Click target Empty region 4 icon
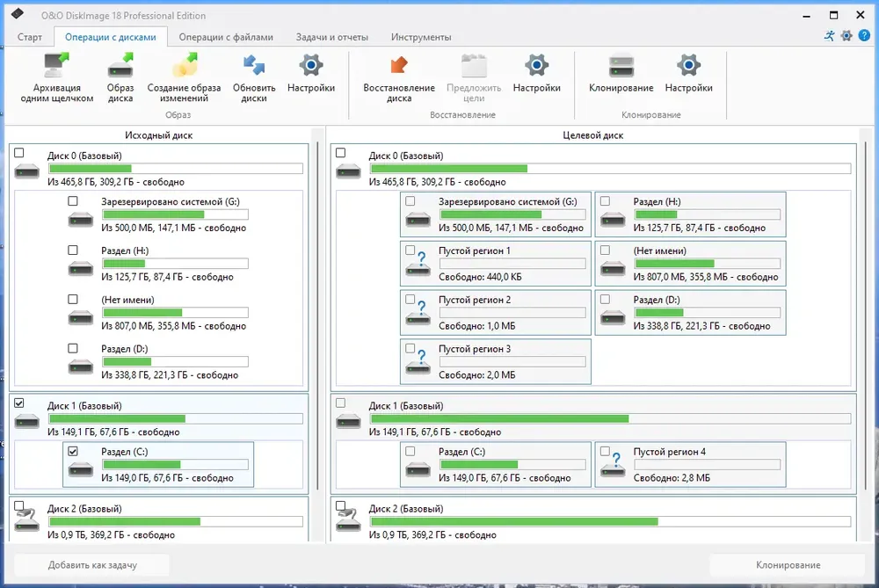This screenshot has width=879, height=588. tap(613, 465)
